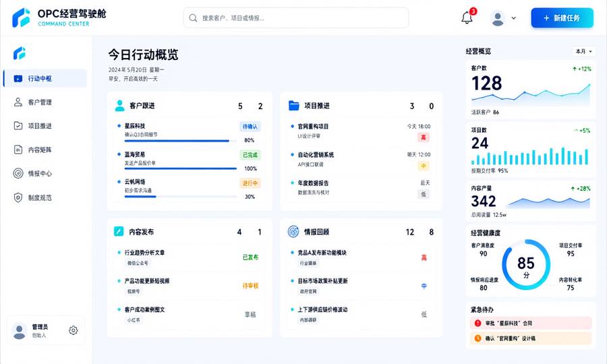
Task: Click the 行动中枢 sidebar icon
Action: point(18,78)
